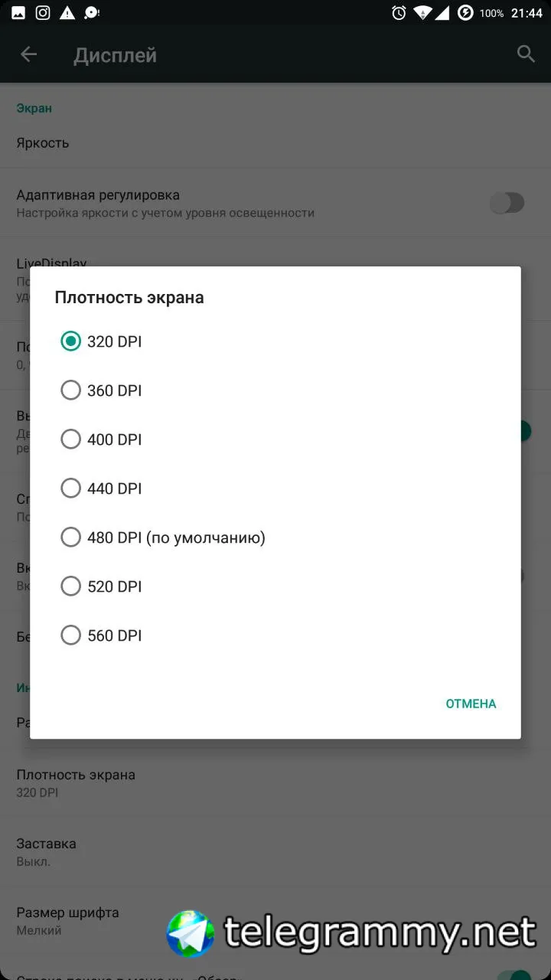The width and height of the screenshot is (551, 980).
Task: Tap the warning triangle status icon
Action: click(67, 13)
